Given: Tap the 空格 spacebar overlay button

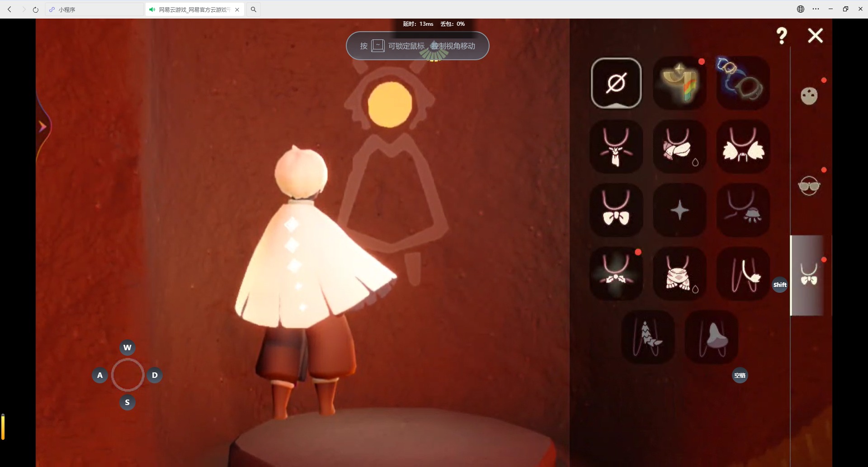Looking at the screenshot, I should pos(740,375).
